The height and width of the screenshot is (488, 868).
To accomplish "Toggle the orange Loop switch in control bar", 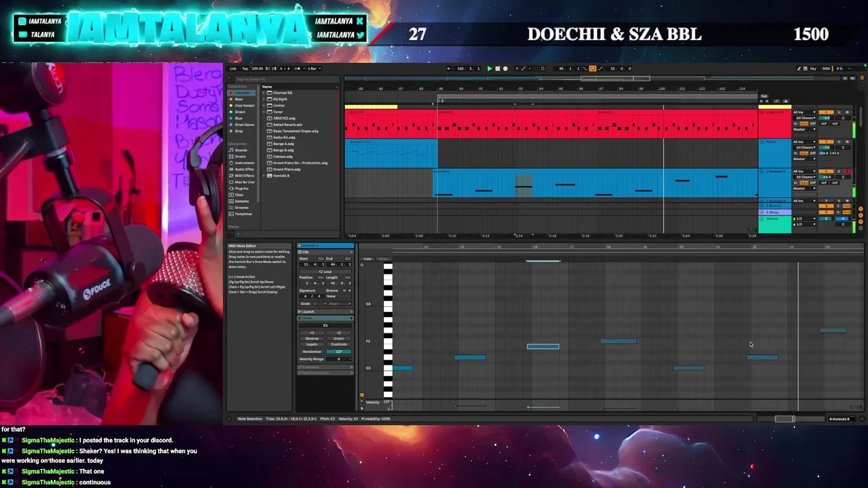I will tap(593, 68).
